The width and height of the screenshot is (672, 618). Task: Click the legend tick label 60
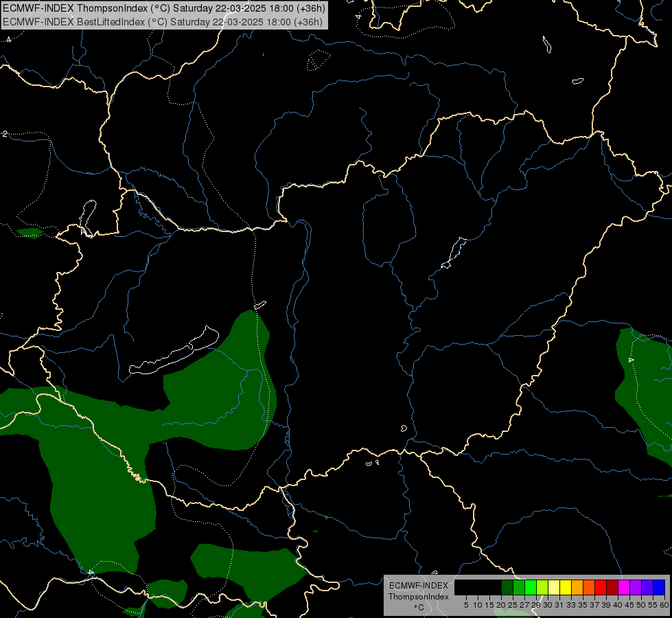664,605
